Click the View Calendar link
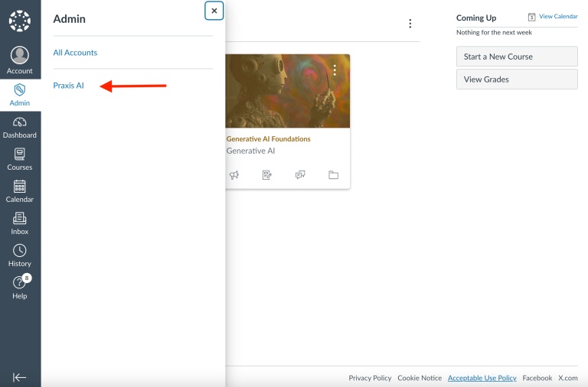The height and width of the screenshot is (387, 588). point(558,16)
